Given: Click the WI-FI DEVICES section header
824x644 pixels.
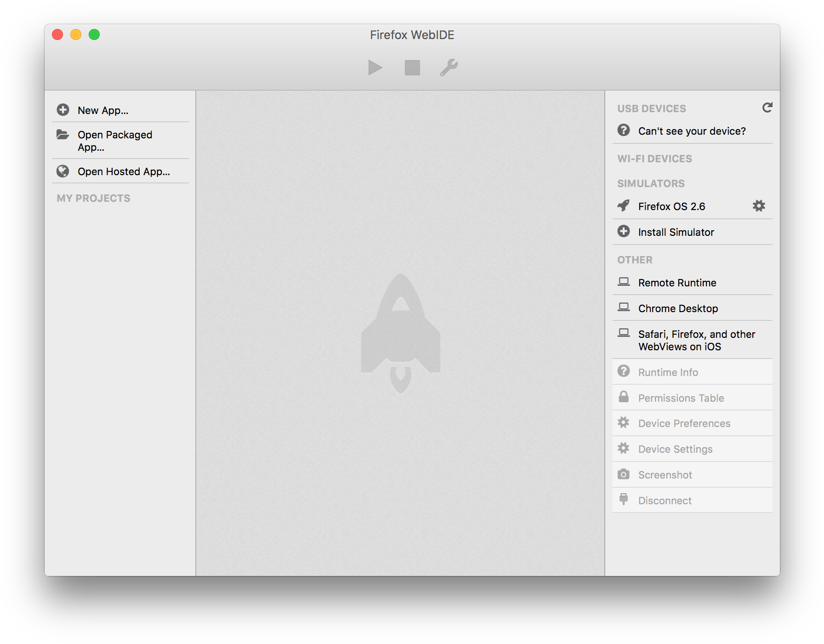Looking at the screenshot, I should 654,159.
